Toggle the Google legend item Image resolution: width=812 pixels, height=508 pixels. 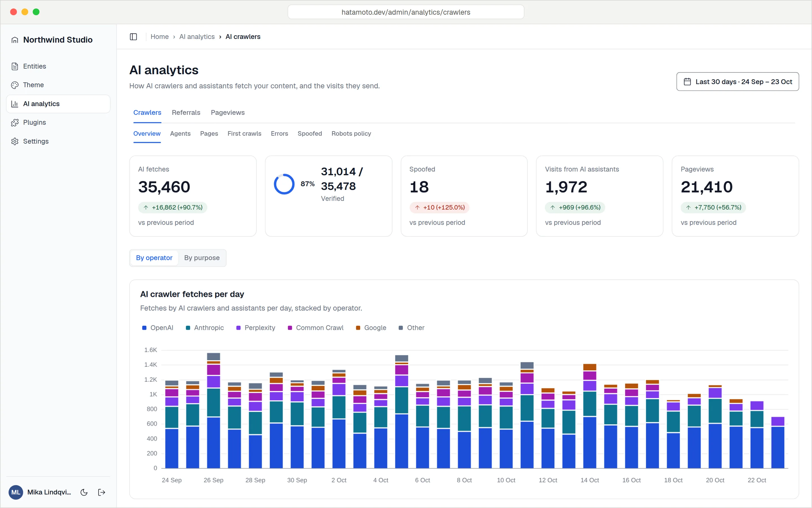click(x=371, y=328)
